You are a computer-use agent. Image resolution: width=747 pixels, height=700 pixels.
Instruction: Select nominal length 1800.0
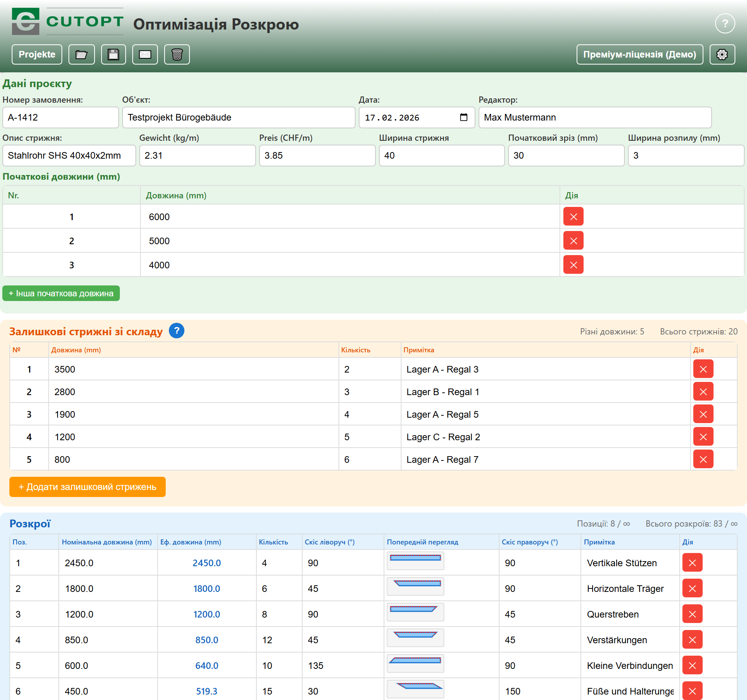click(108, 588)
